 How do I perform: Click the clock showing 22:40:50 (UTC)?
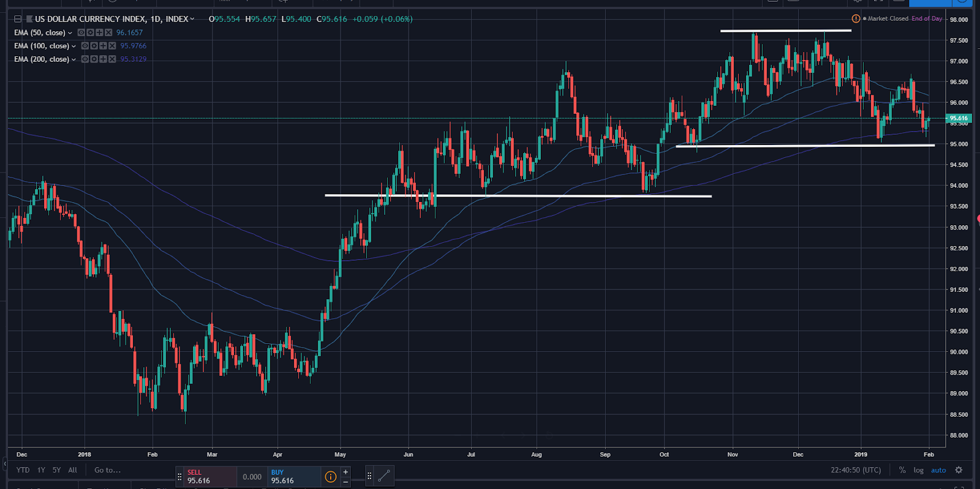click(856, 470)
